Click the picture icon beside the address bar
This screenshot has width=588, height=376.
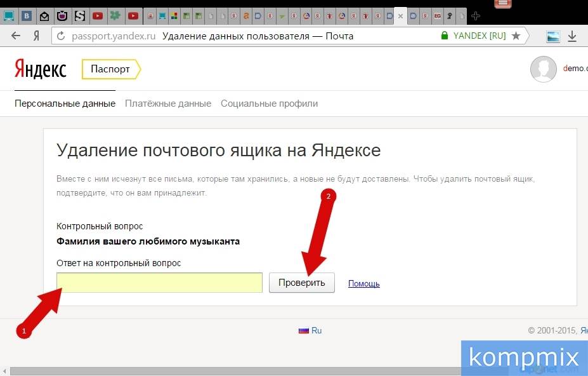click(552, 36)
